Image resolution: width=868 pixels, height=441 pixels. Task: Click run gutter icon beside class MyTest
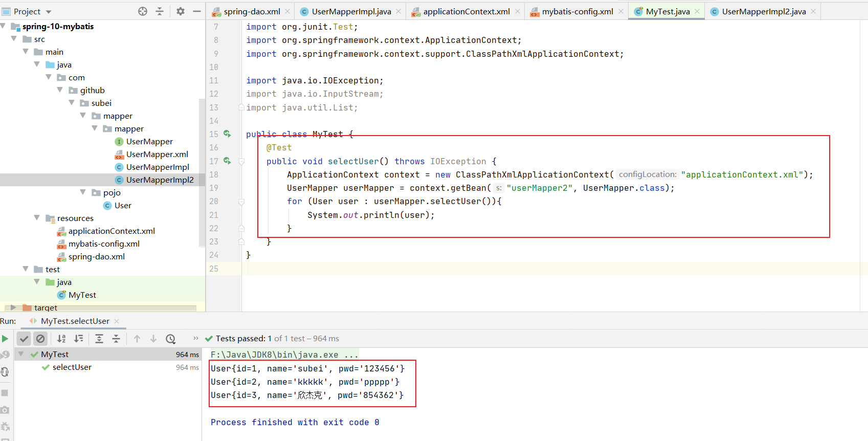[227, 134]
